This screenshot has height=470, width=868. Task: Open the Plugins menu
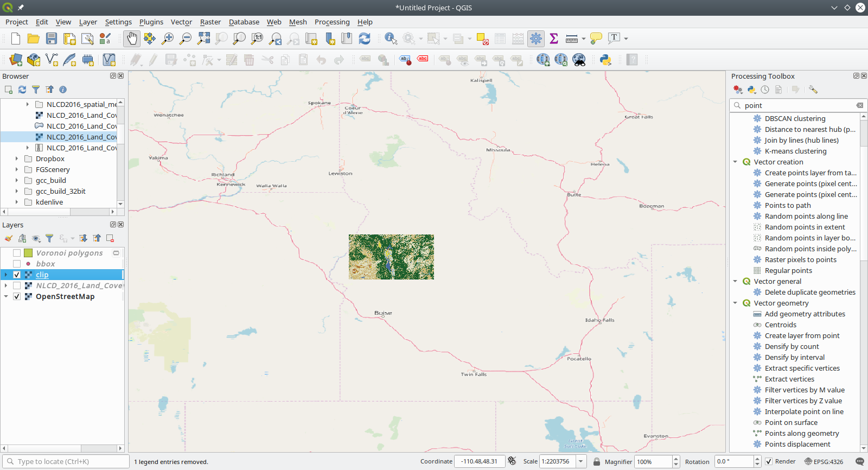151,22
